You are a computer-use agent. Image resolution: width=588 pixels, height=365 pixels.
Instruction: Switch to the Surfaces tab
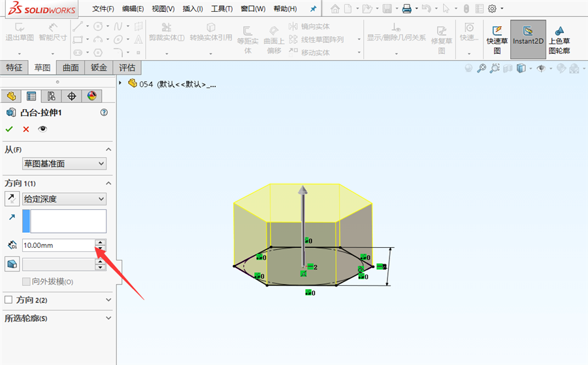[x=71, y=67]
